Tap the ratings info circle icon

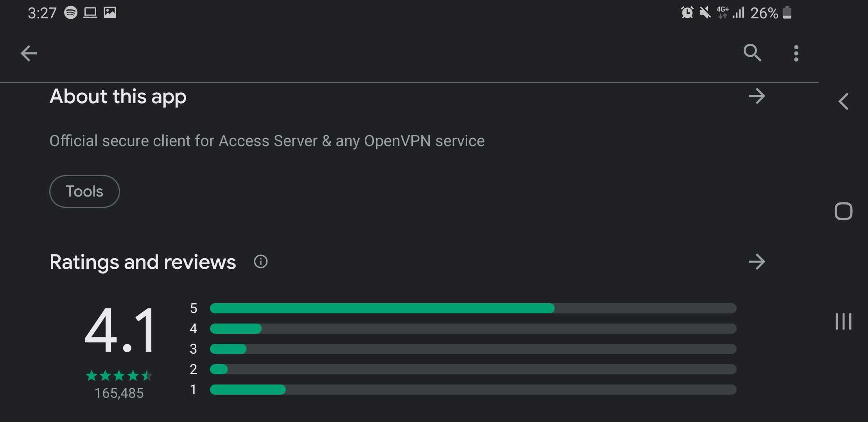261,261
